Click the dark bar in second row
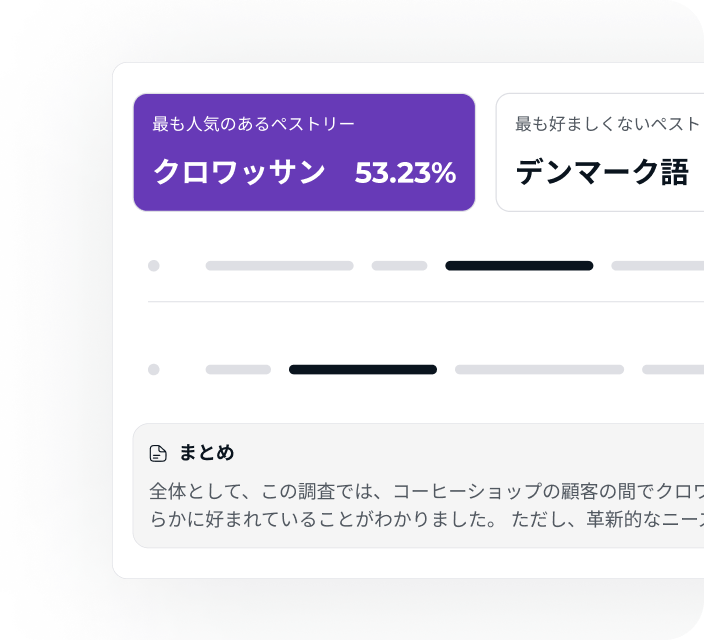Viewport: 704px width, 640px height. click(x=363, y=369)
